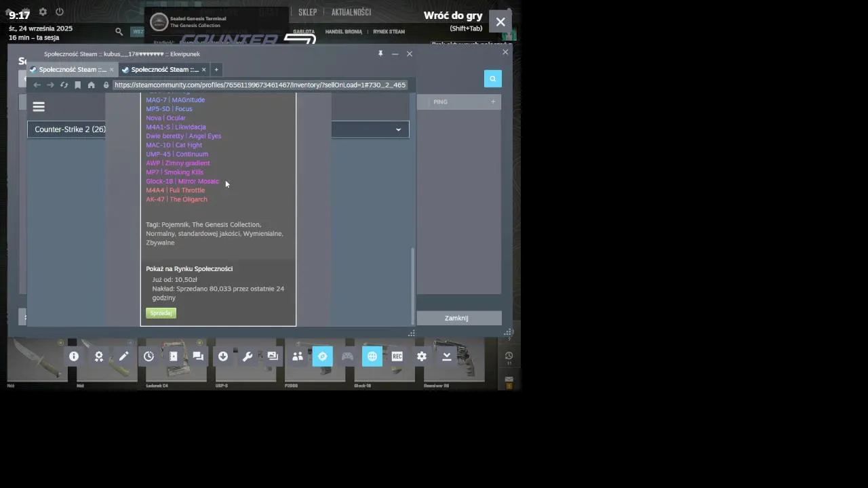This screenshot has height=488, width=868.
Task: Click the mail envelope icon at right edge
Action: pos(509,380)
